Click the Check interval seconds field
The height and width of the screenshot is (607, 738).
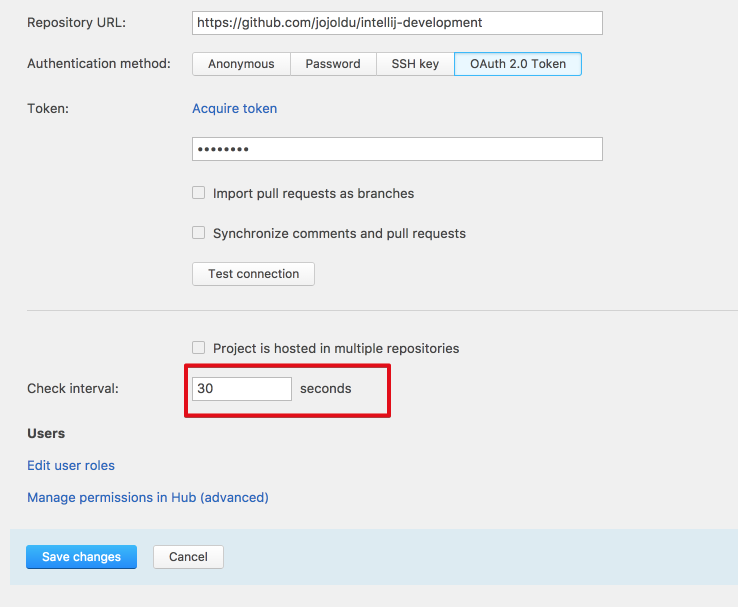[242, 389]
